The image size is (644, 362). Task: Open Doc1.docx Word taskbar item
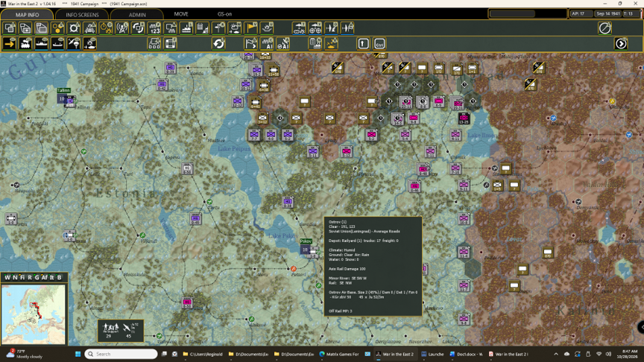point(466,354)
